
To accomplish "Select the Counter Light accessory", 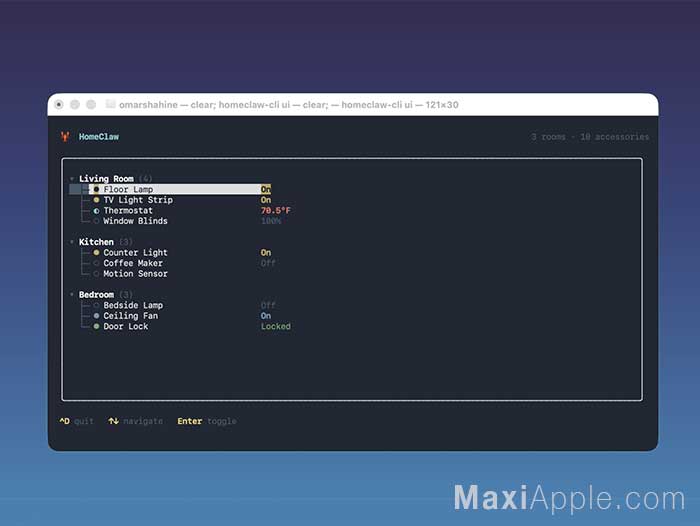I will point(135,253).
